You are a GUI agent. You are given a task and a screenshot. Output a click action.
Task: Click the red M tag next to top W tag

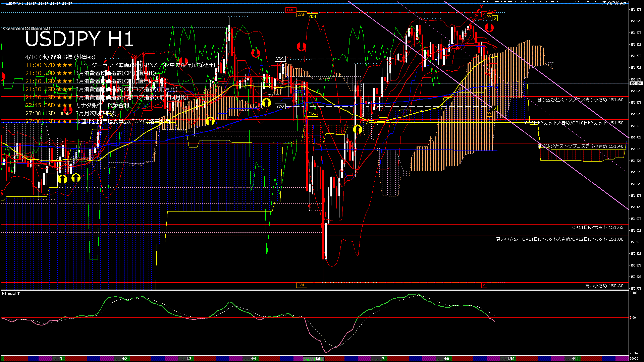pos(484,14)
